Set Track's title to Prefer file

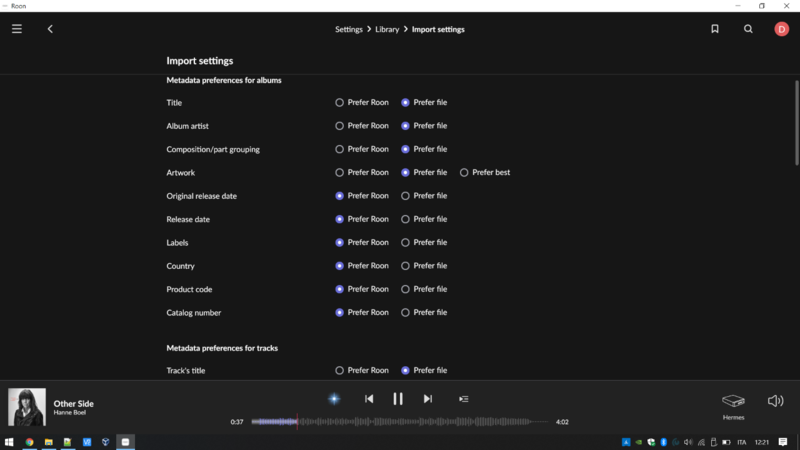coord(424,370)
